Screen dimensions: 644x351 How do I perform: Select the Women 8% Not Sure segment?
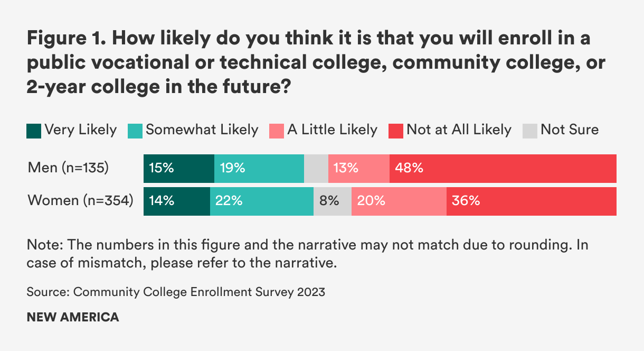[332, 201]
